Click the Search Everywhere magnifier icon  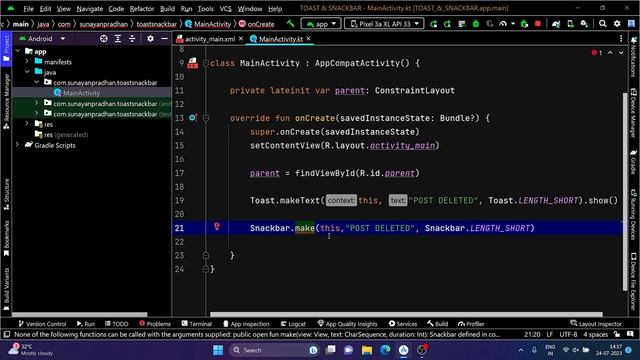click(x=602, y=24)
